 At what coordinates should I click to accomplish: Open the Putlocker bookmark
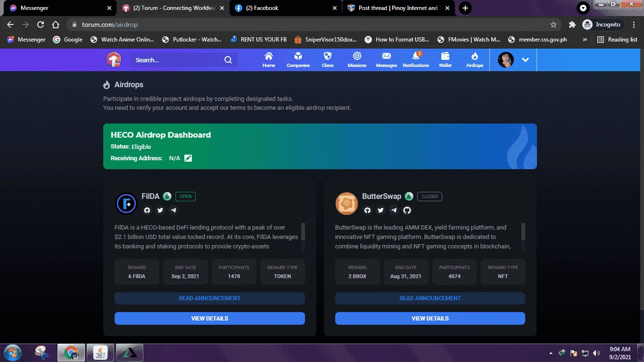pos(192,40)
